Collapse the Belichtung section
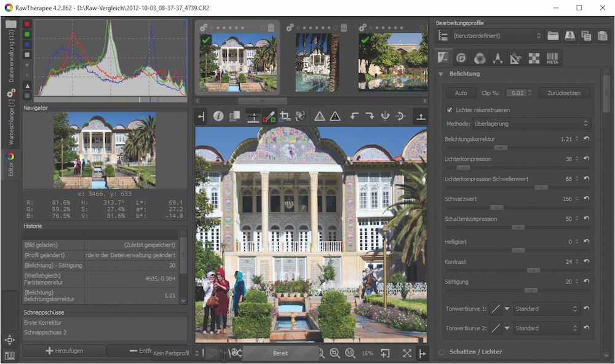The width and height of the screenshot is (615, 364). tap(442, 74)
